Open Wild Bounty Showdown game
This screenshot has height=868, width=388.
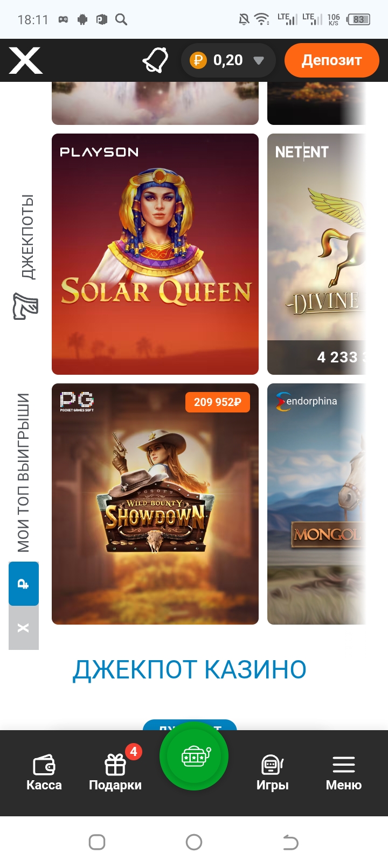pyautogui.click(x=155, y=504)
